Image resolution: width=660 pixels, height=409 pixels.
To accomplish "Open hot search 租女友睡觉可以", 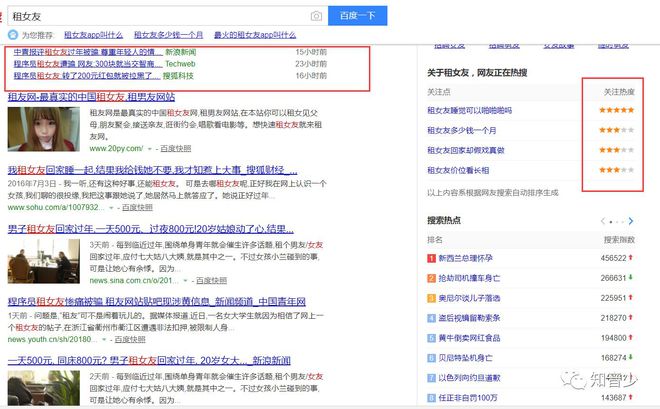I will pyautogui.click(x=469, y=110).
